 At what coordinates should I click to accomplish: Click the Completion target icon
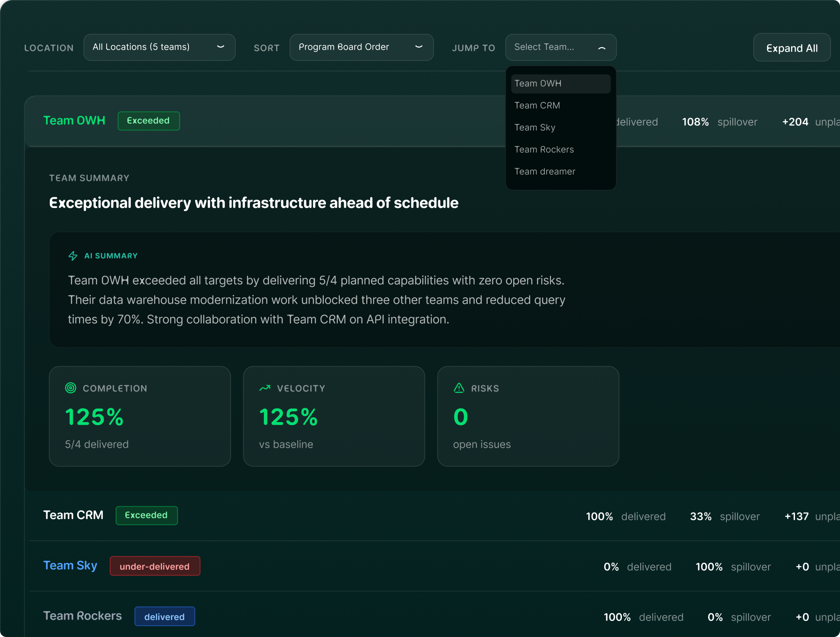click(x=71, y=388)
